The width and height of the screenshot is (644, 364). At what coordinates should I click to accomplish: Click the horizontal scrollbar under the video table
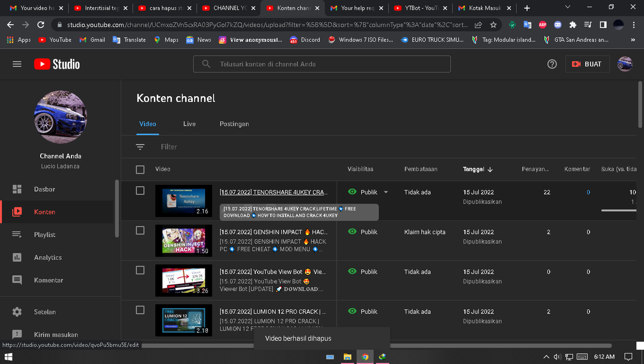click(x=376, y=346)
